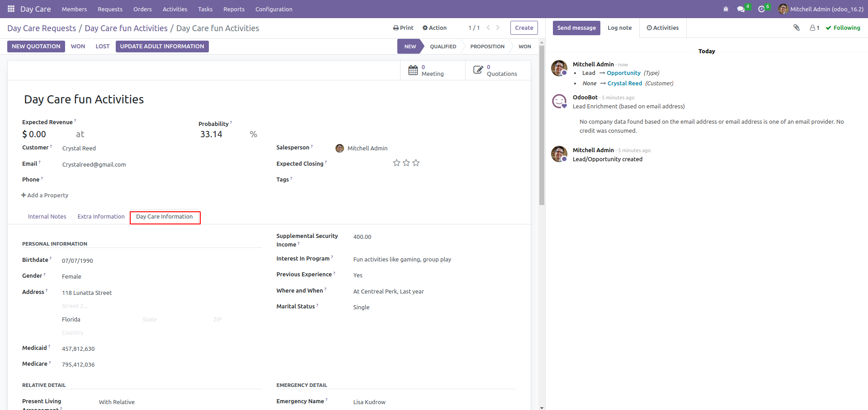The width and height of the screenshot is (868, 410).
Task: Set priority to second star
Action: click(406, 163)
